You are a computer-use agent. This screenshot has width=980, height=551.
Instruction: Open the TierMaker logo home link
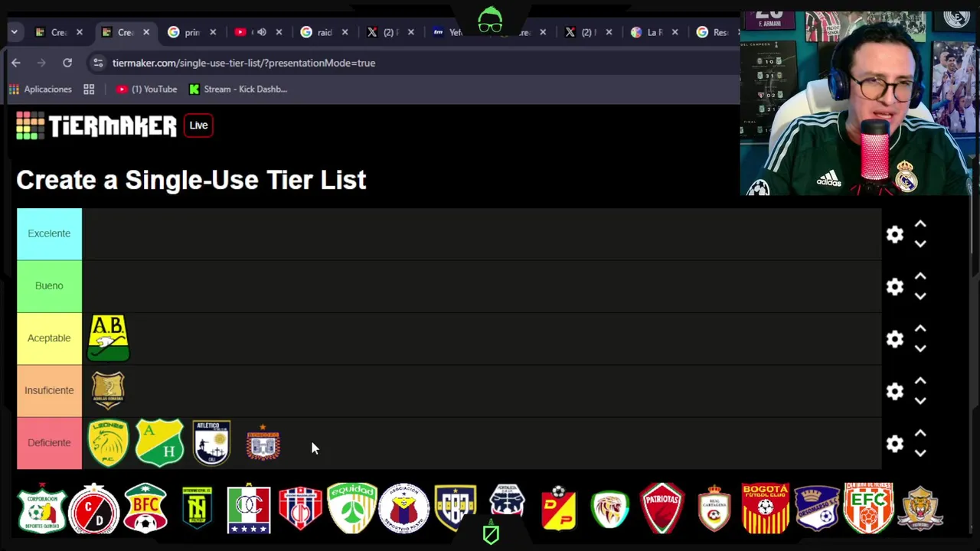[x=96, y=126]
